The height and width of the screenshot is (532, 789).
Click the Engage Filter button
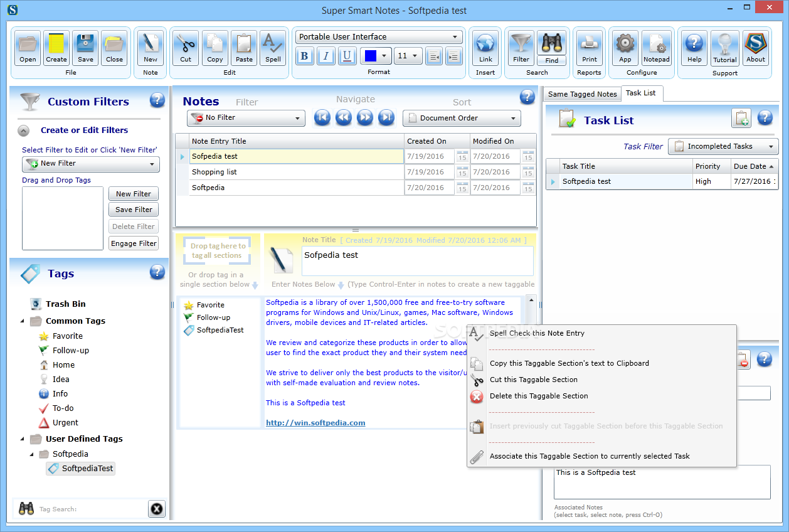pos(134,243)
